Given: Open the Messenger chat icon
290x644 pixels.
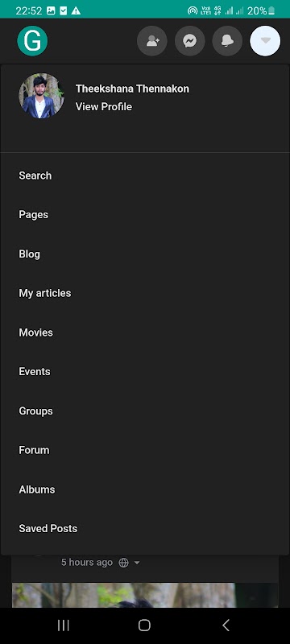Looking at the screenshot, I should (x=190, y=41).
